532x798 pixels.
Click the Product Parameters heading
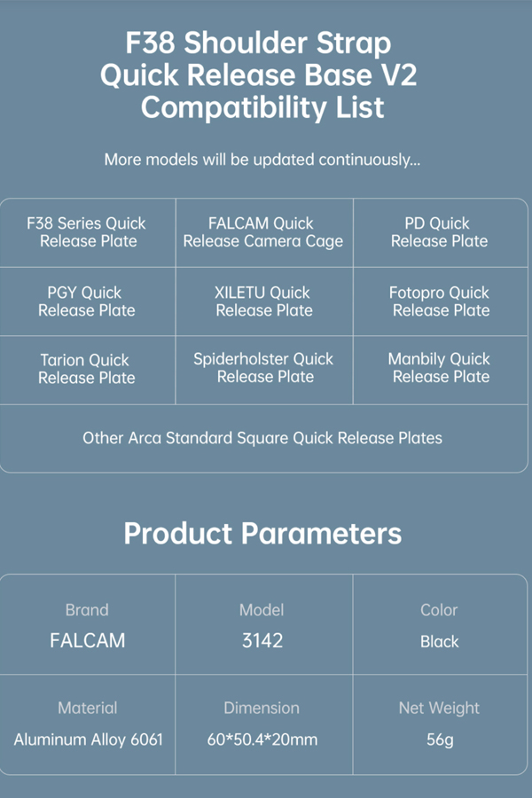tap(262, 534)
